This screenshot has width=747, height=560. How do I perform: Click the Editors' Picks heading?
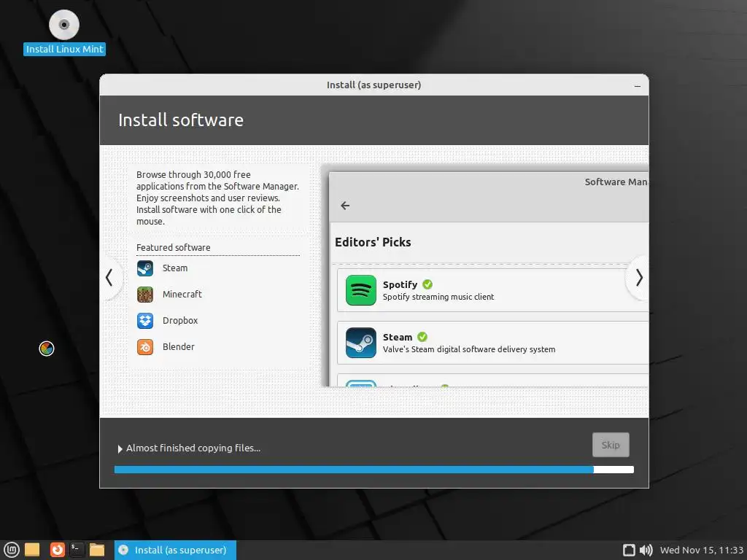pyautogui.click(x=373, y=242)
